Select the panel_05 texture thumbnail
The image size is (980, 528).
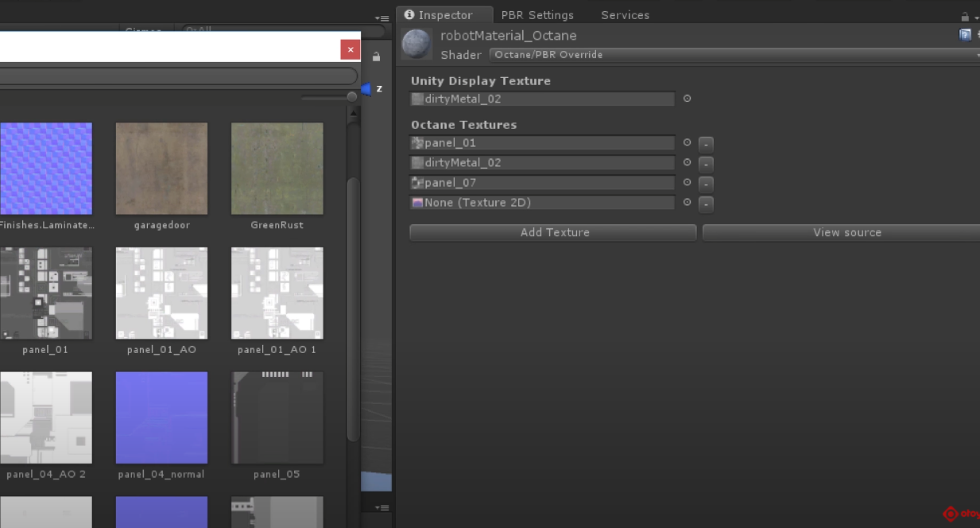tap(277, 418)
